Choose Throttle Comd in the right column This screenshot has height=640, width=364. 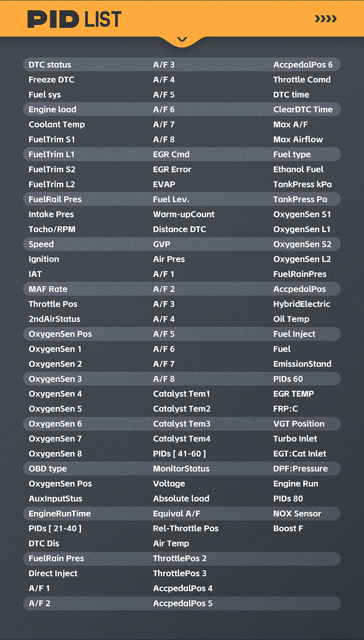(x=302, y=80)
